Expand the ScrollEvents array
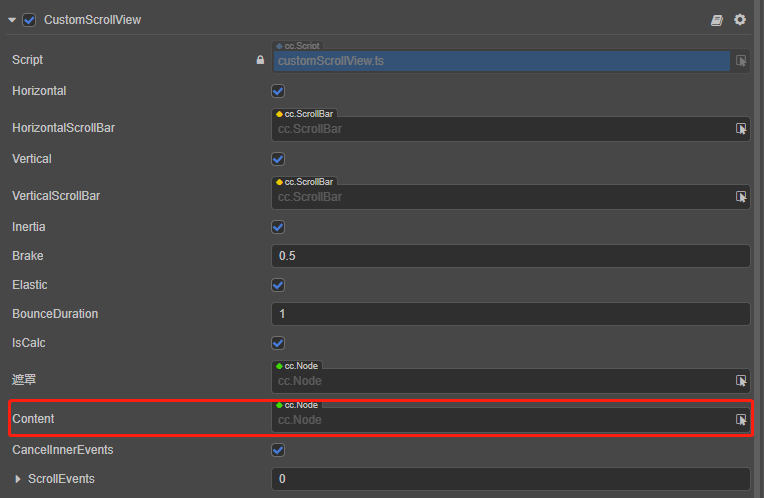The image size is (766, 498). (x=18, y=479)
